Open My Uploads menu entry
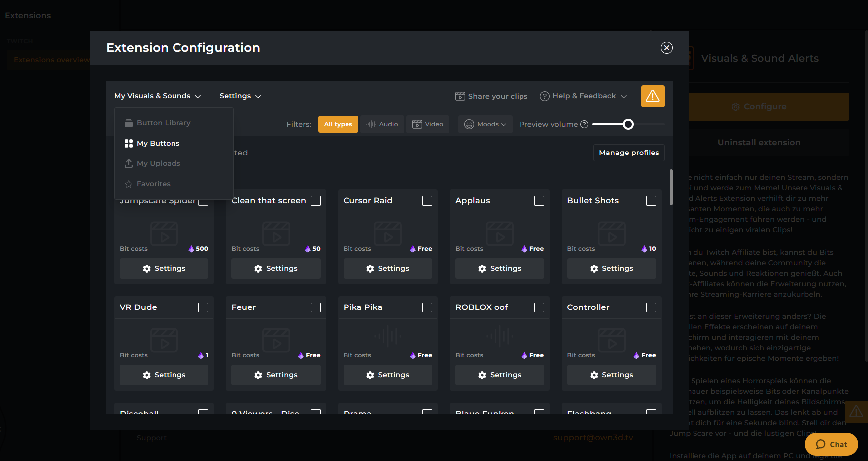 174,163
